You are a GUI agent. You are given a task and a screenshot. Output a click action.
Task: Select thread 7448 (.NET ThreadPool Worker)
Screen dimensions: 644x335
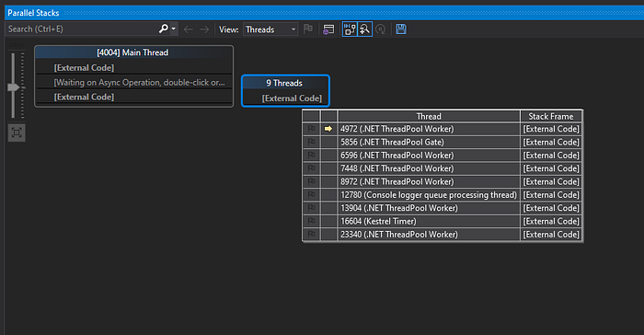coord(429,168)
